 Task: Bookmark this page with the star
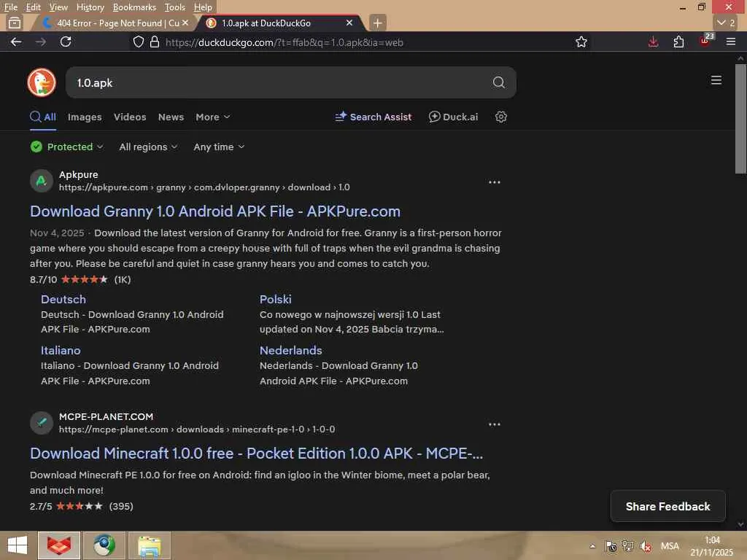click(581, 42)
